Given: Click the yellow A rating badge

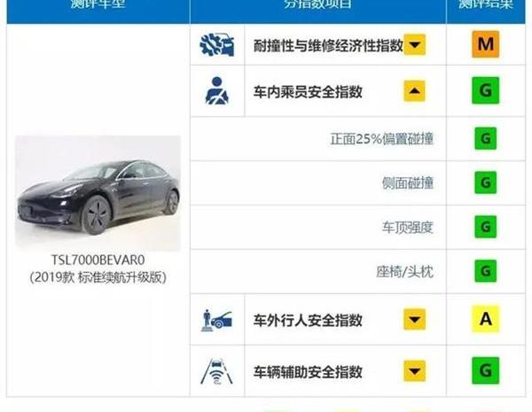Looking at the screenshot, I should pos(486,319).
